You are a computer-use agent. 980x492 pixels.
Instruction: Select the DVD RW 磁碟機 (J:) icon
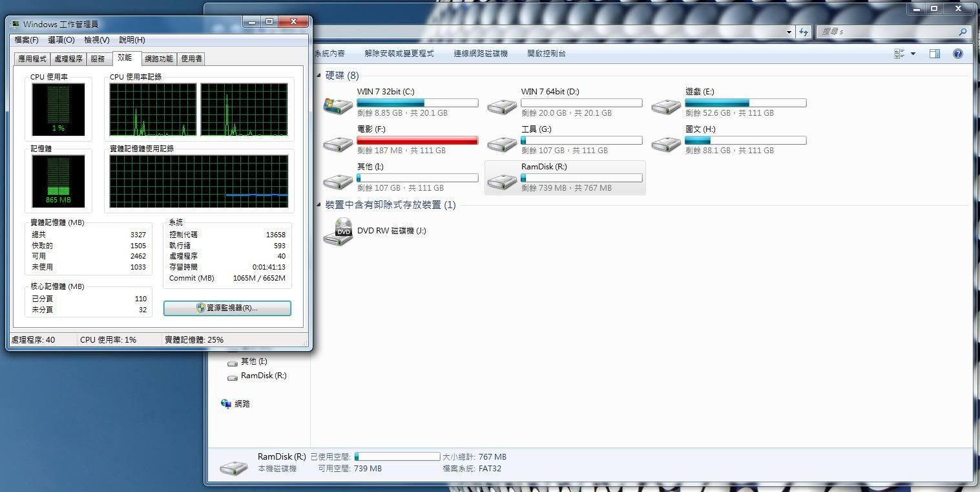(338, 231)
